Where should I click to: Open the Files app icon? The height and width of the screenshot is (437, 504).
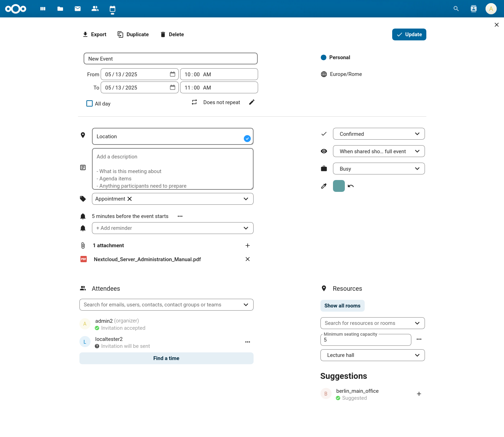click(x=60, y=9)
